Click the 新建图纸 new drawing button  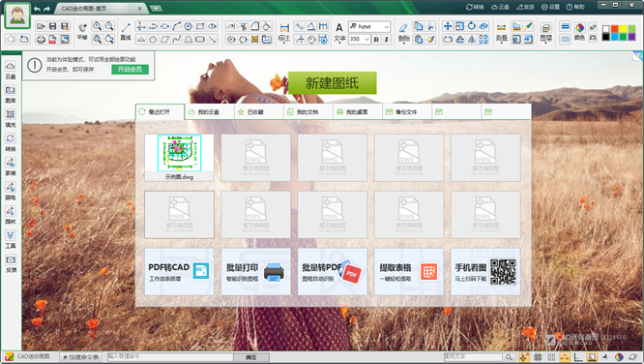pyautogui.click(x=333, y=83)
